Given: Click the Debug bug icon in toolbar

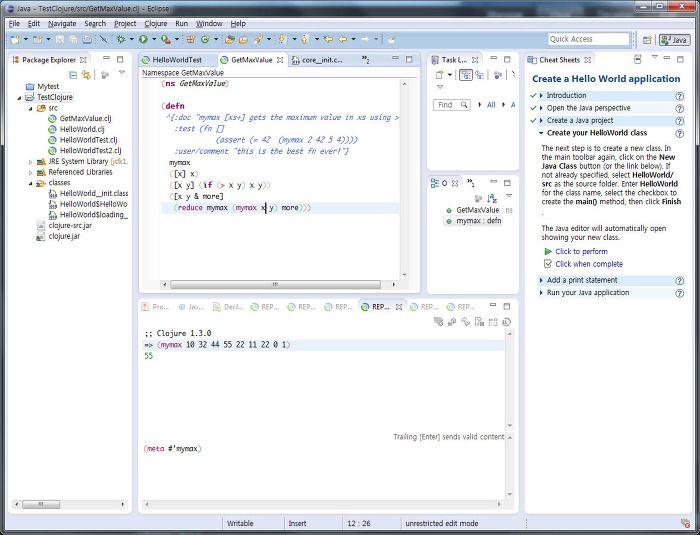Looking at the screenshot, I should pos(121,39).
